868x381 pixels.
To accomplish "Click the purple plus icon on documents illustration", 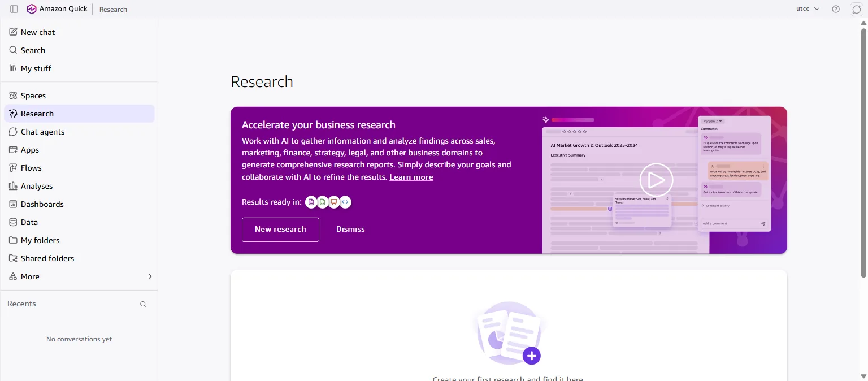I will [x=532, y=356].
